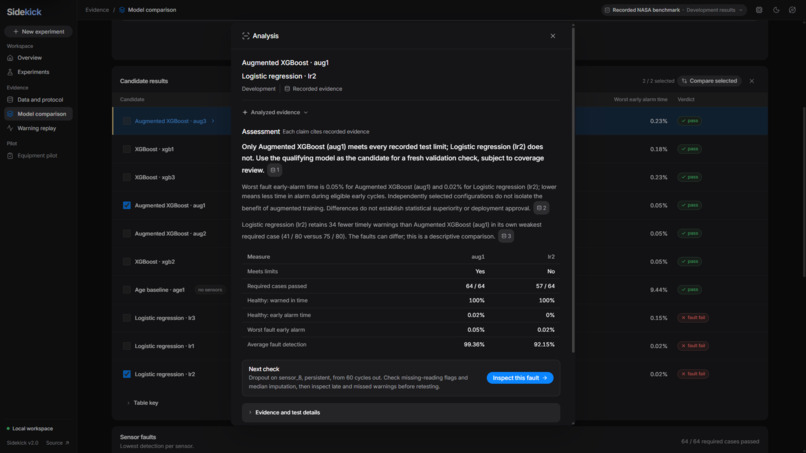
Task: Open citation badge 2 in assessment
Action: [x=541, y=208]
